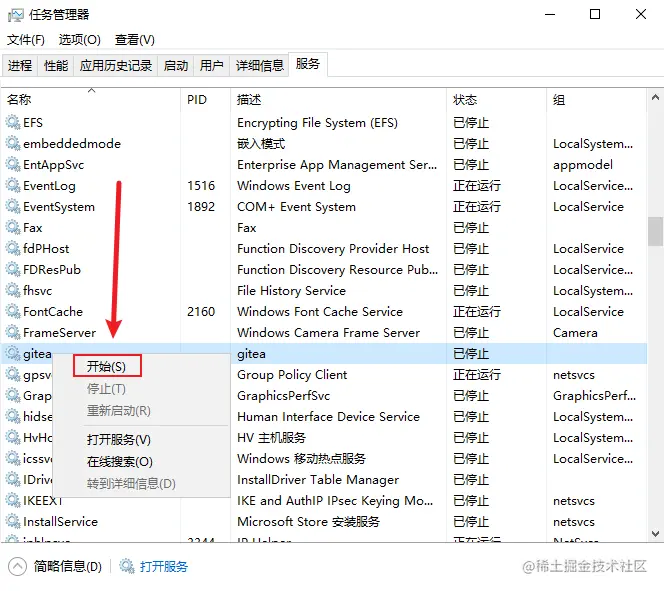Click the appmodel group cell

click(583, 165)
